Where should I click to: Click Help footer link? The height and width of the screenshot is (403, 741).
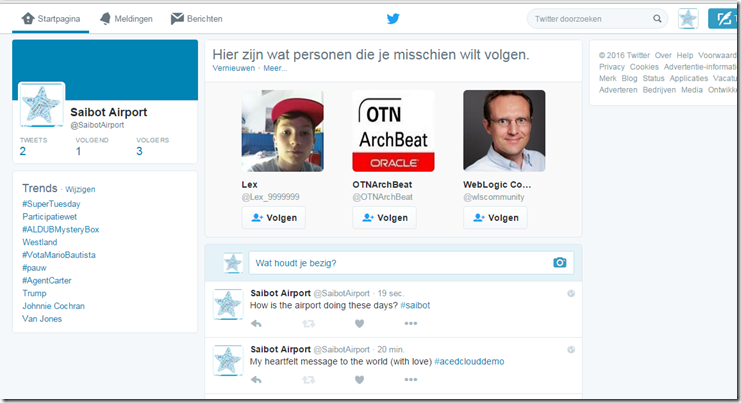[x=685, y=55]
